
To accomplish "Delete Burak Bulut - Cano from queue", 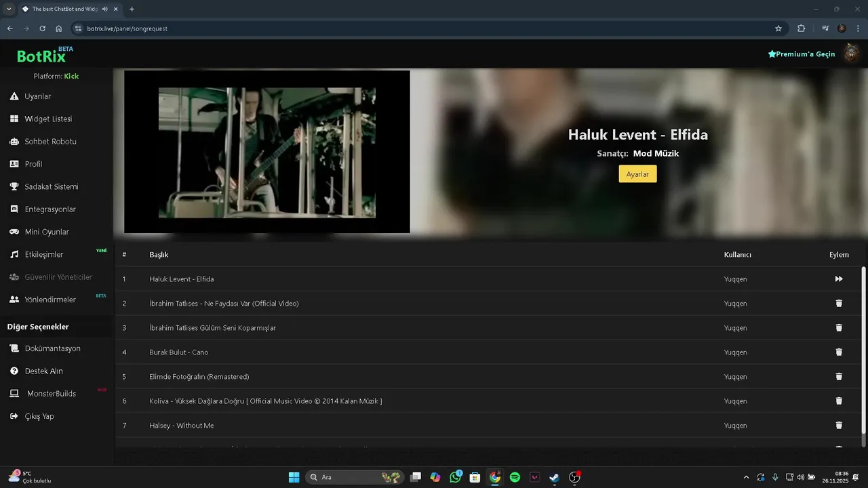I will (x=839, y=352).
